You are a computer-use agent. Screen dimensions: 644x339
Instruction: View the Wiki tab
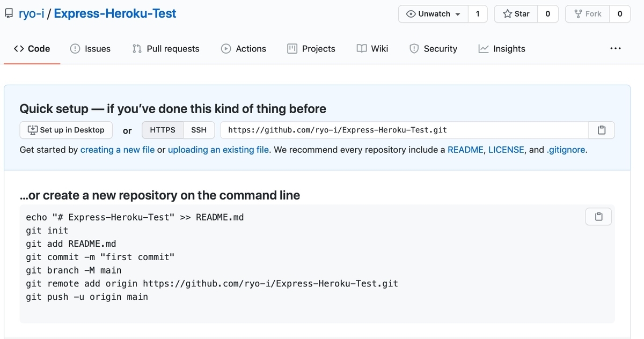click(x=372, y=49)
